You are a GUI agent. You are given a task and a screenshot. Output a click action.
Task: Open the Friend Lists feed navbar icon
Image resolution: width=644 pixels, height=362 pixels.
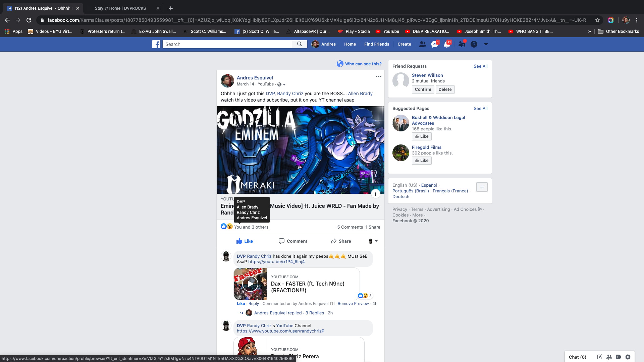[x=462, y=44]
